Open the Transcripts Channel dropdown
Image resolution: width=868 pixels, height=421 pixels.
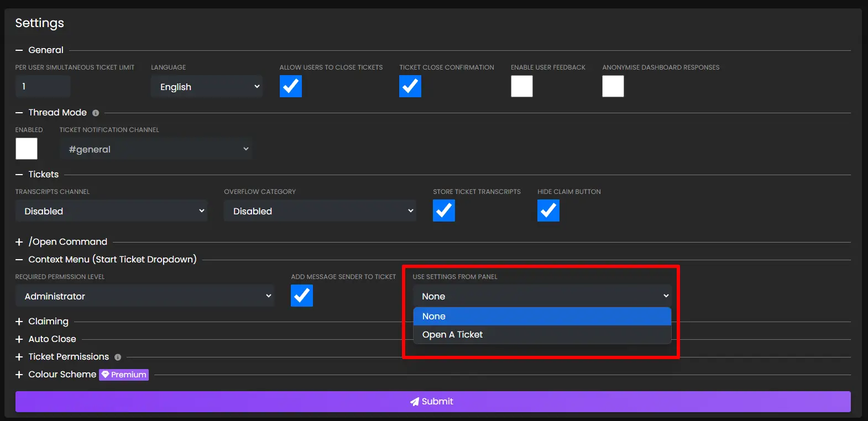click(x=111, y=211)
